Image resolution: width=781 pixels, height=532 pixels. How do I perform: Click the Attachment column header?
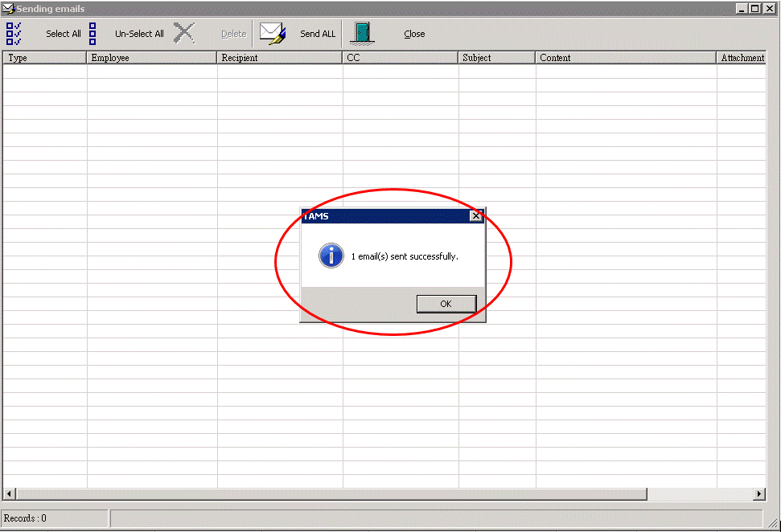[742, 58]
